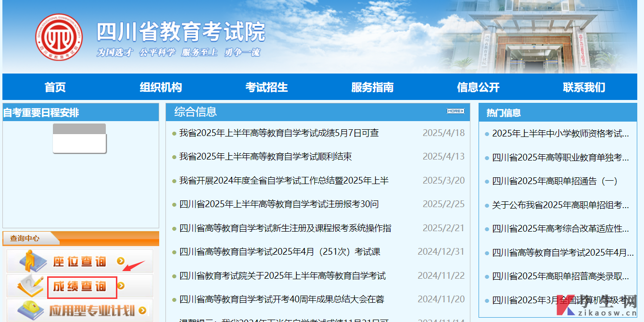Click date 2025/3/20 in news list
644x322 pixels.
pos(443,181)
